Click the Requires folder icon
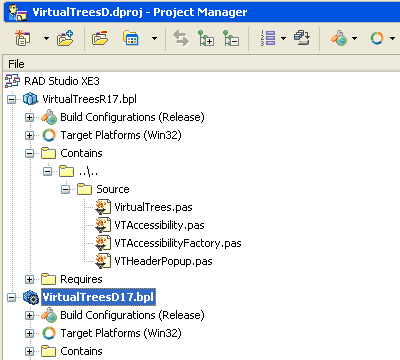Viewport: 400px width, 360px height. [x=48, y=279]
